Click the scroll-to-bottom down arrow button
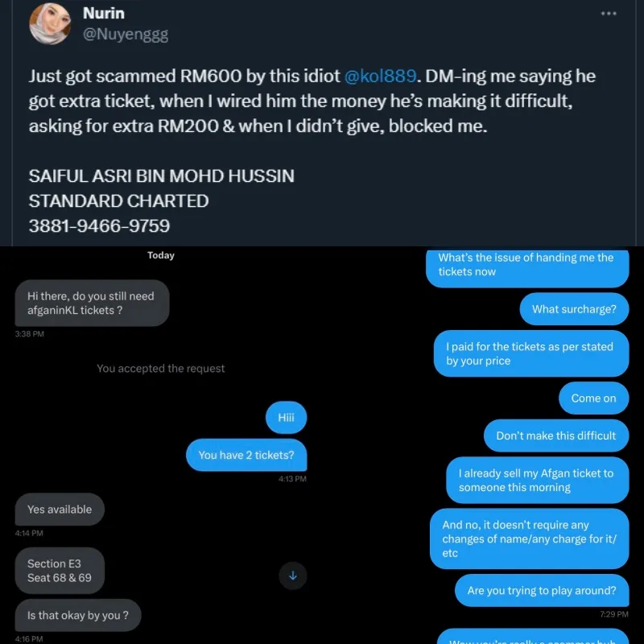644x644 pixels. (293, 575)
